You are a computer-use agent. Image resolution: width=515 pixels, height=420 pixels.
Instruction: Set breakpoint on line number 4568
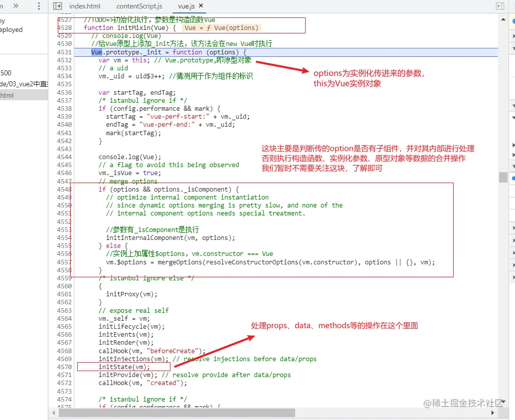(64, 351)
